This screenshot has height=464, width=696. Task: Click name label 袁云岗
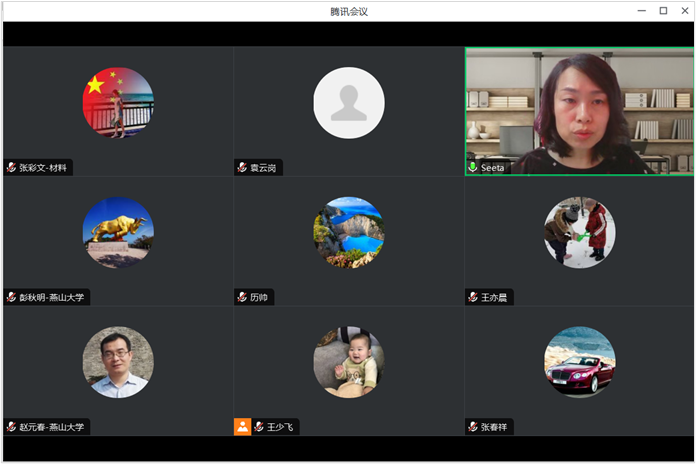pos(263,167)
